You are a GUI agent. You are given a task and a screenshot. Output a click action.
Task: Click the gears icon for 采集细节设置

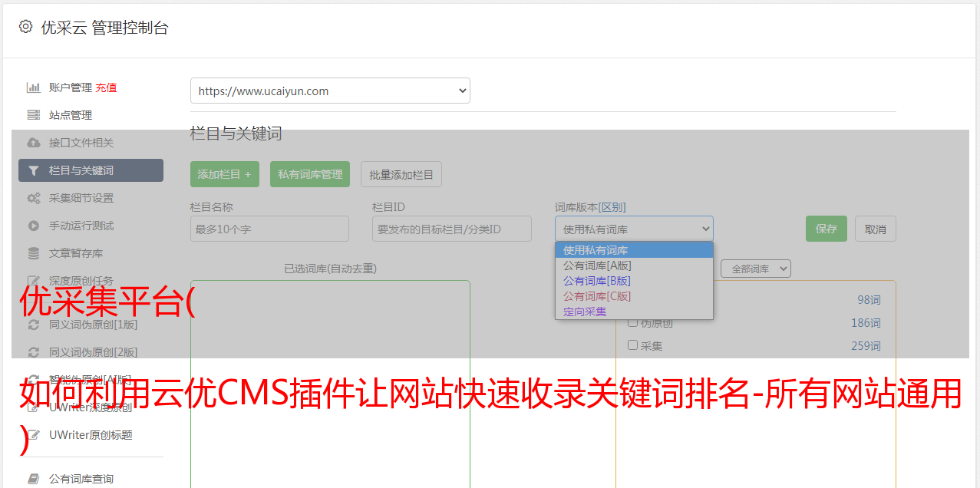33,198
